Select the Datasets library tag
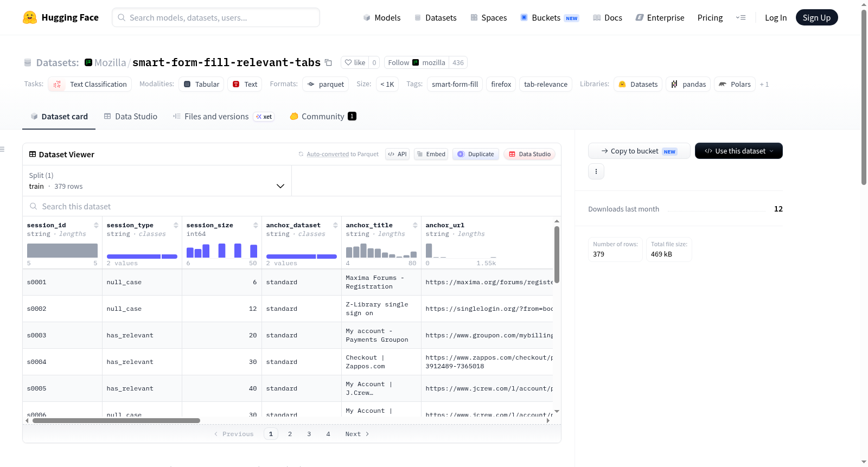868x467 pixels. [638, 84]
